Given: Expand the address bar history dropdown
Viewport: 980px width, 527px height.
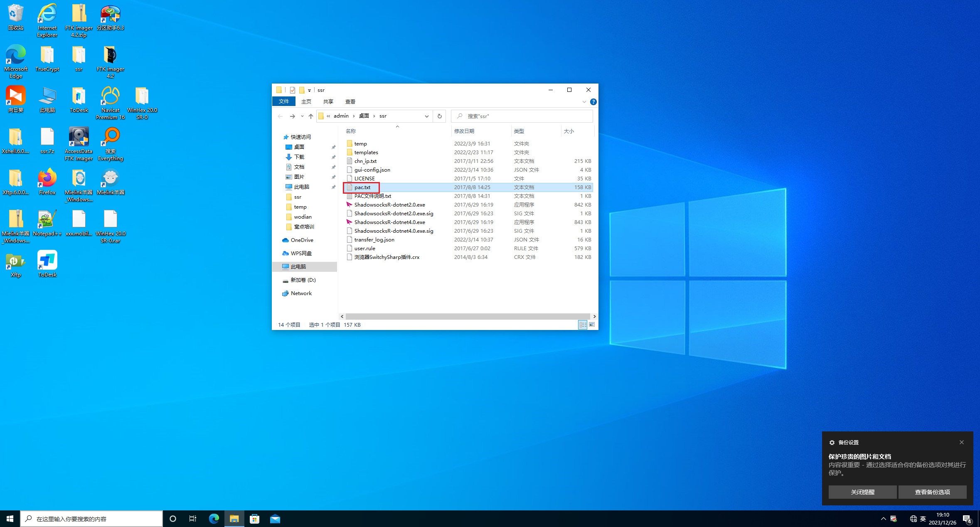Looking at the screenshot, I should click(x=426, y=116).
